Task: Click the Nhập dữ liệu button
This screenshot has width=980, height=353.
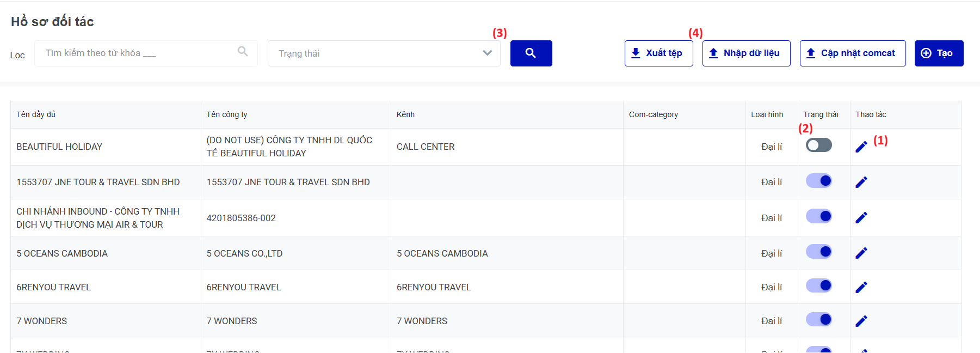Action: [747, 53]
